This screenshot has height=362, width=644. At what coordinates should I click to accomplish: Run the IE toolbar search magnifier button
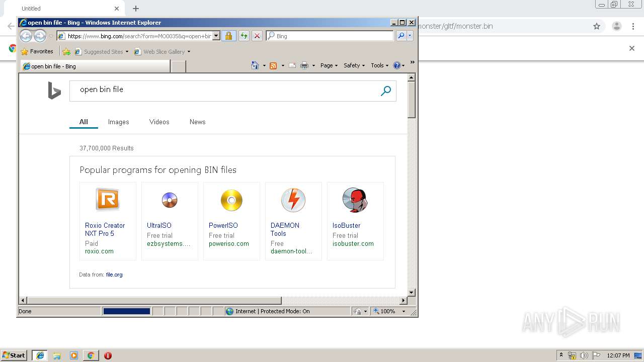click(x=401, y=36)
